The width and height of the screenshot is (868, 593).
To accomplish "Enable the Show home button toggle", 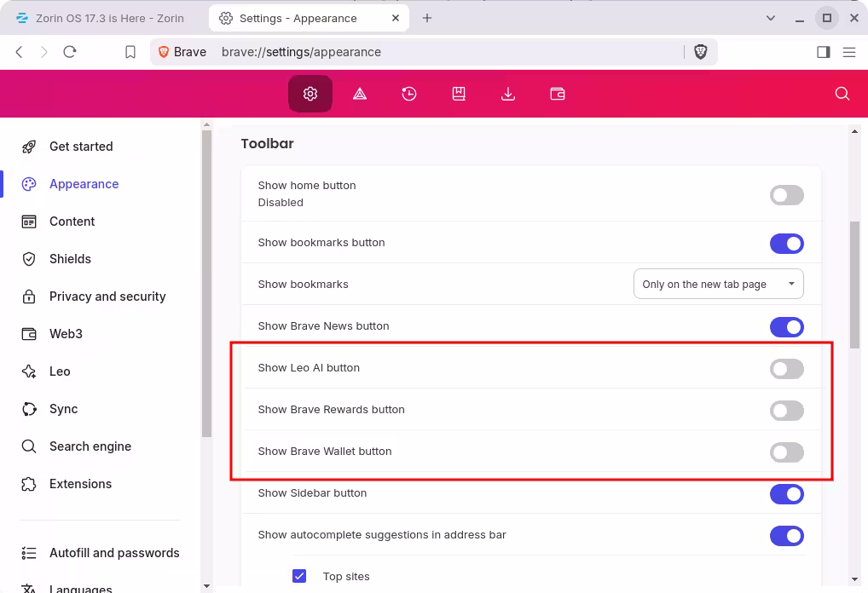I will (787, 195).
